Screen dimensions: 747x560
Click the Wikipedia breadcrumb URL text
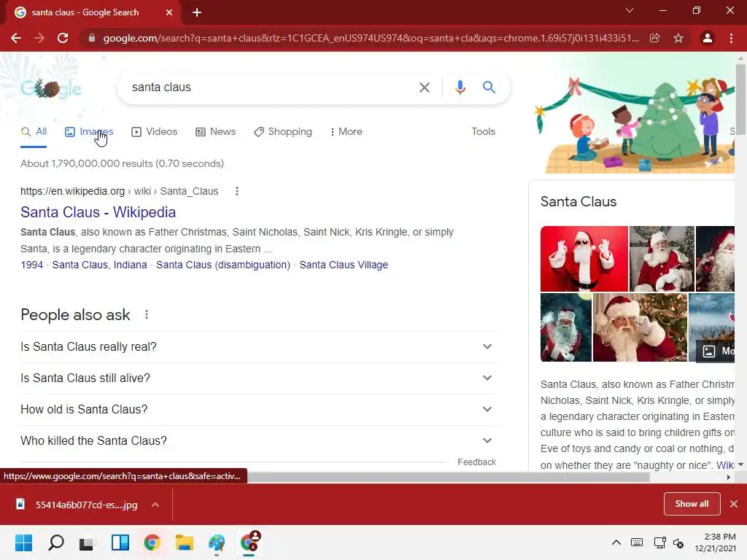(119, 191)
